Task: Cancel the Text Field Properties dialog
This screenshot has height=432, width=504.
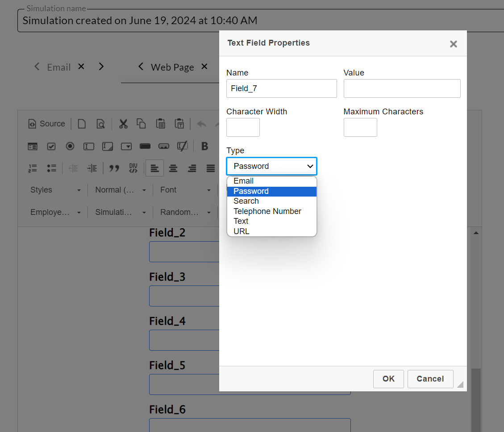Action: pyautogui.click(x=430, y=379)
